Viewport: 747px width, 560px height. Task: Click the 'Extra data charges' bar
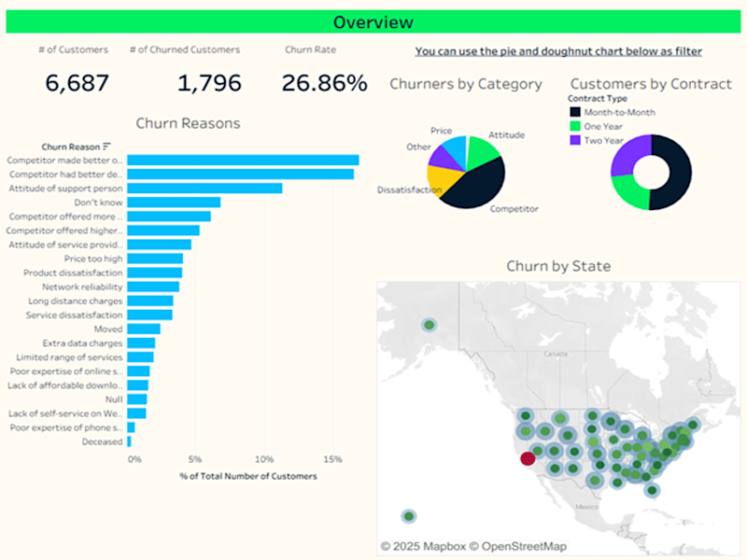coord(141,343)
